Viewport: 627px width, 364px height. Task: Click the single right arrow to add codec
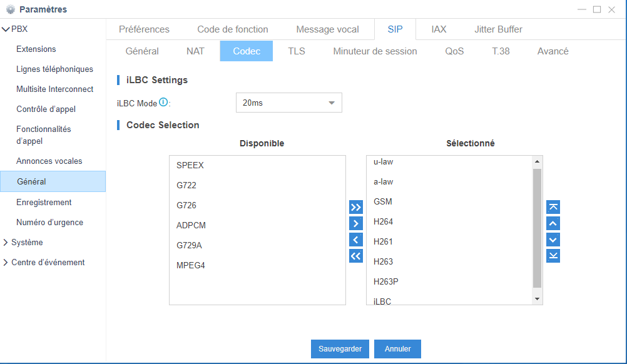[x=356, y=223]
